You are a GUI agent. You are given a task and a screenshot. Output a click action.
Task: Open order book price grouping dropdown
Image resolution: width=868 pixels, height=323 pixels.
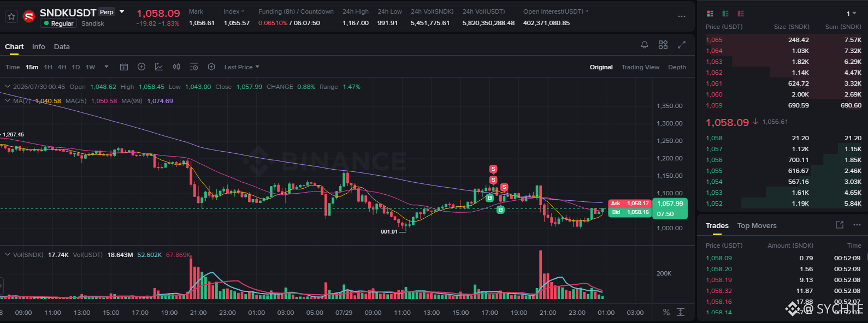(851, 14)
